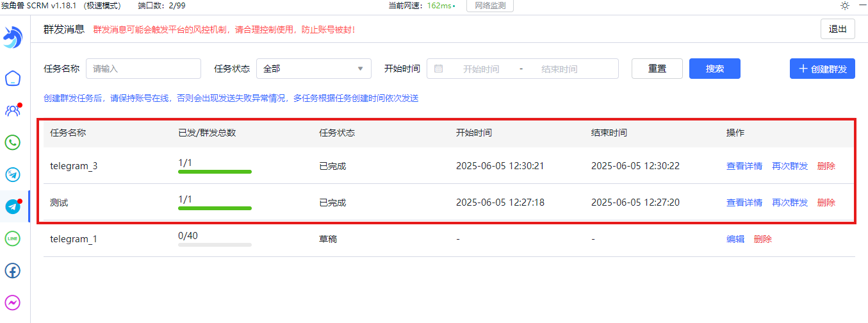Open the 开始时间 start date picker
Viewport: 868px width, 323px height.
click(480, 69)
